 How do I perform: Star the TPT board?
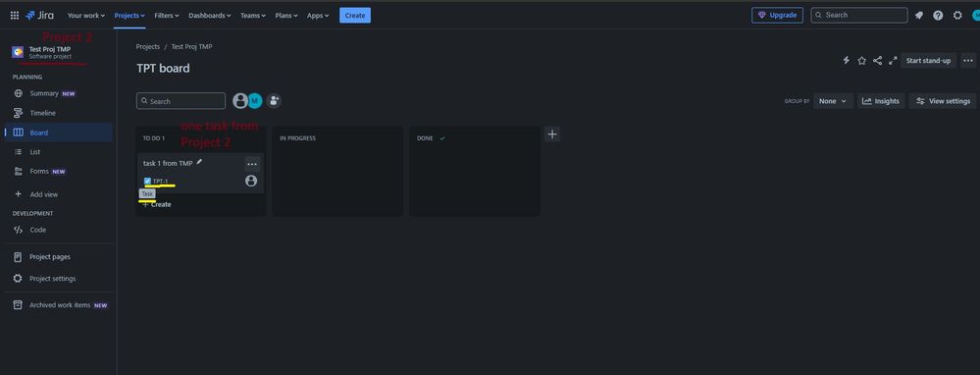click(862, 61)
